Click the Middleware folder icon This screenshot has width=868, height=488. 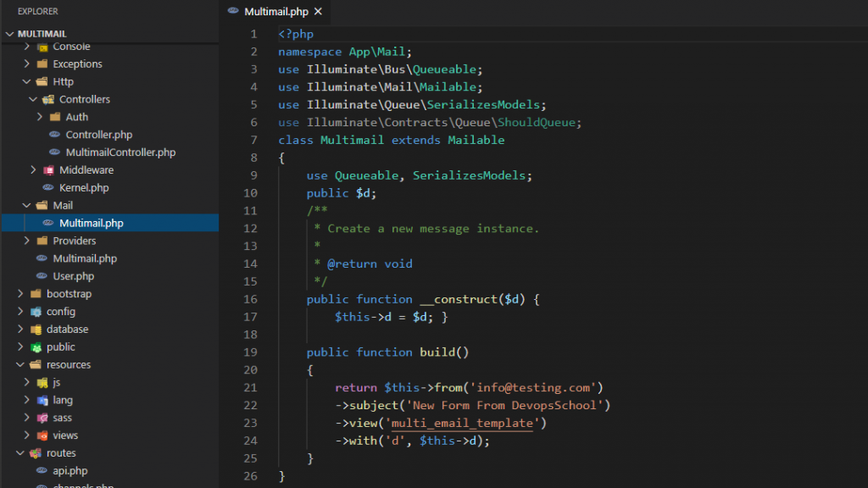click(48, 170)
